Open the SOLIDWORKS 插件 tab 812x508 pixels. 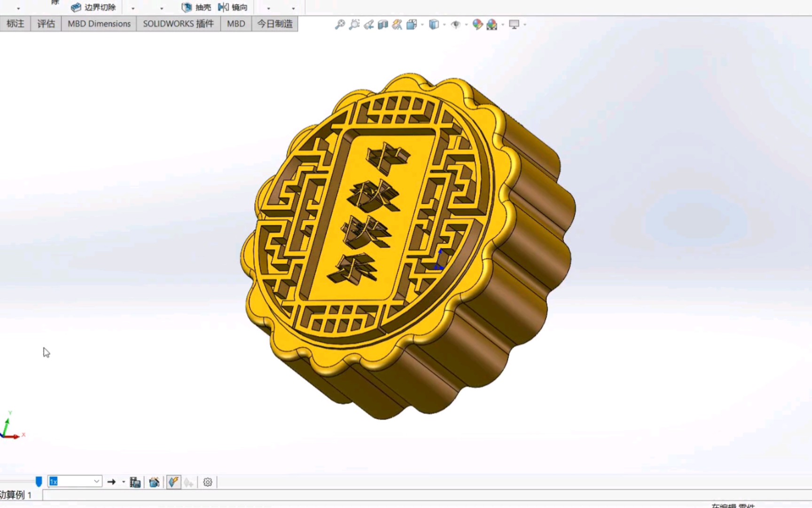point(178,24)
